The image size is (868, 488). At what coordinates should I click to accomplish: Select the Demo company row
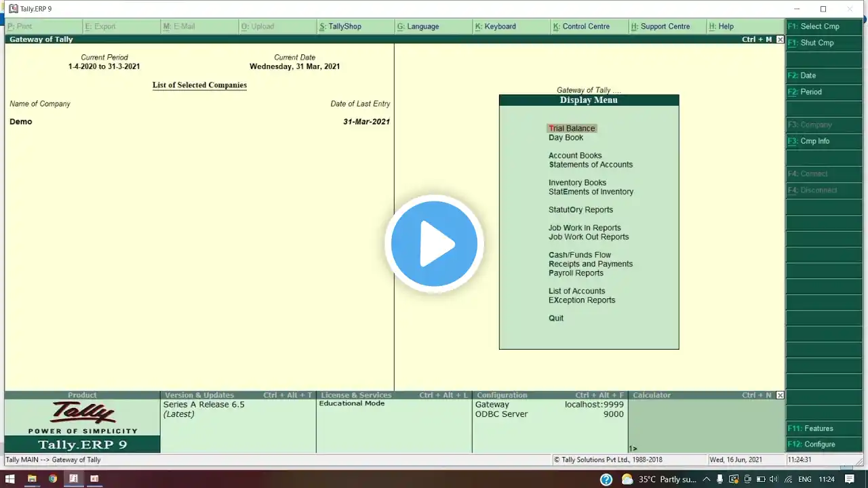coord(199,122)
